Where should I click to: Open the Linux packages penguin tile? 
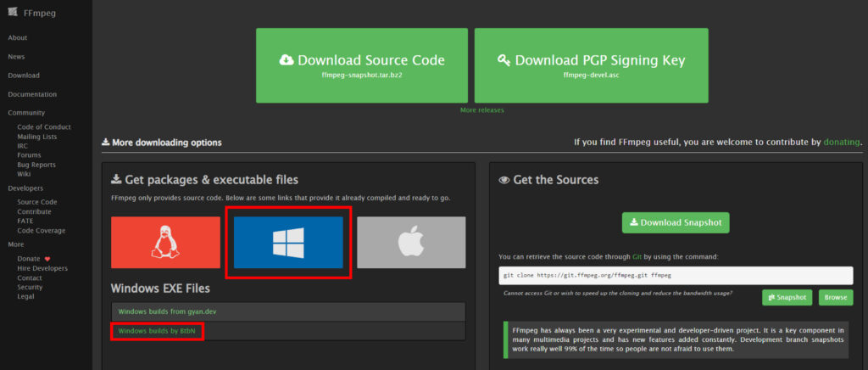pyautogui.click(x=165, y=242)
